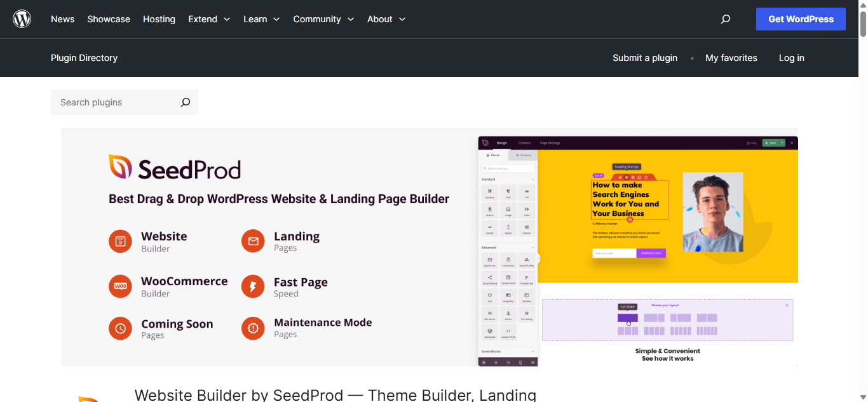Go to the Hosting menu item
The width and height of the screenshot is (868, 402).
[x=159, y=19]
